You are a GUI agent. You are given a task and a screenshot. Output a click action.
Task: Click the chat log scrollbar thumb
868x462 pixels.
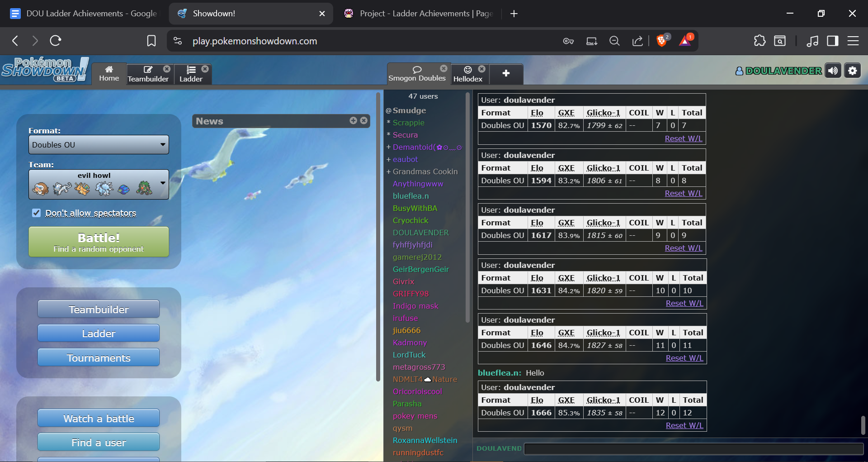click(863, 425)
